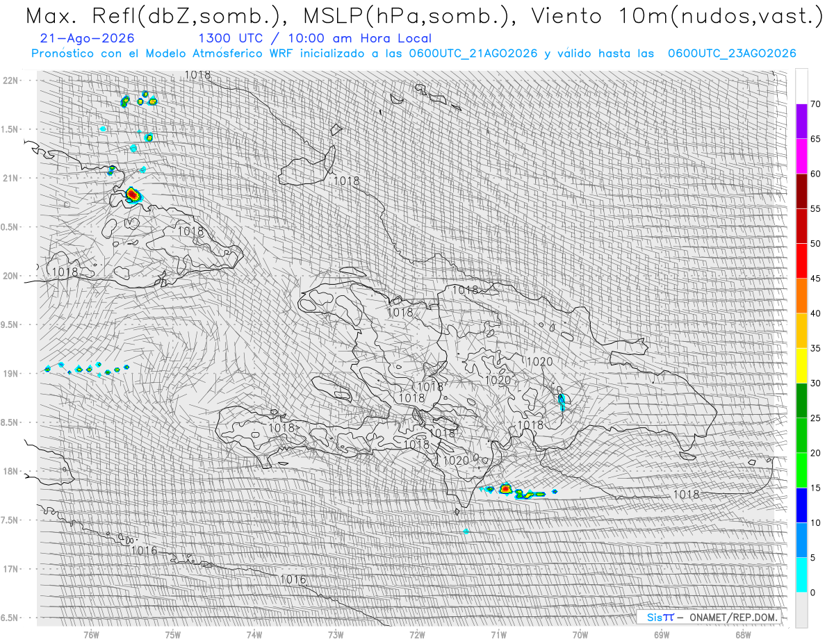Image resolution: width=834 pixels, height=644 pixels.
Task: Click the colorbar value 0
Action: (812, 593)
